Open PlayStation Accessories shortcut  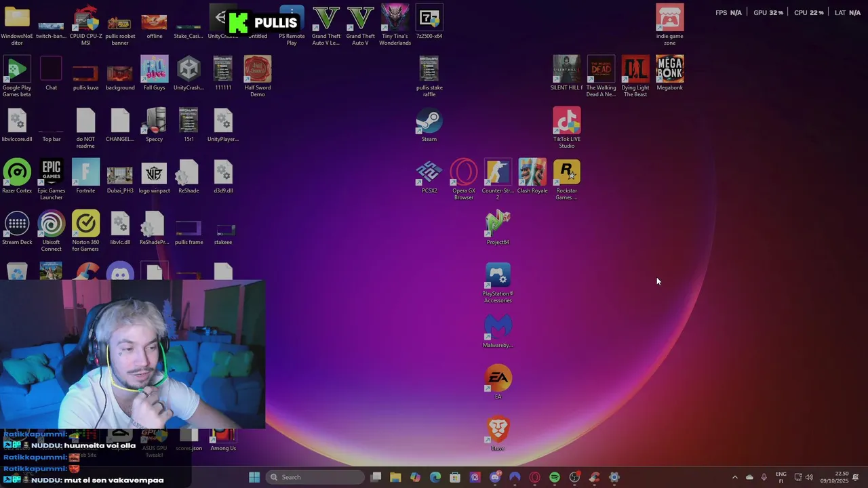tap(498, 283)
